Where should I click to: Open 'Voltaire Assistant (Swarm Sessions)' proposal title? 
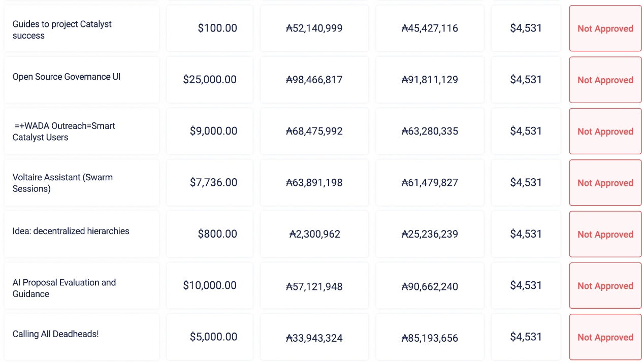(62, 183)
